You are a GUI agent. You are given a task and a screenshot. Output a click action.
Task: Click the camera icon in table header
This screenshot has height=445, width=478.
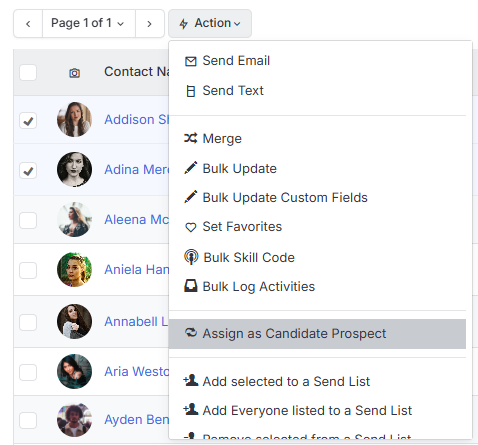(74, 73)
